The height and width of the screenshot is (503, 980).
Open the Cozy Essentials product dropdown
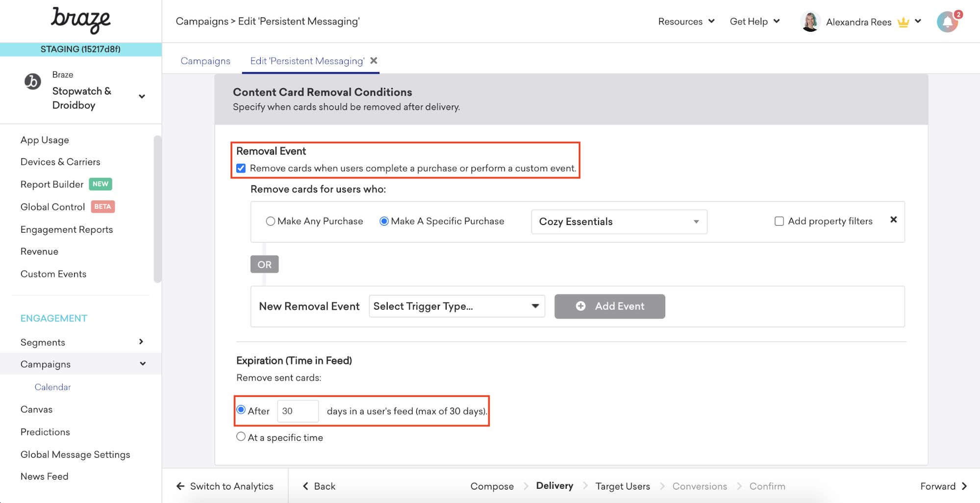coord(619,222)
